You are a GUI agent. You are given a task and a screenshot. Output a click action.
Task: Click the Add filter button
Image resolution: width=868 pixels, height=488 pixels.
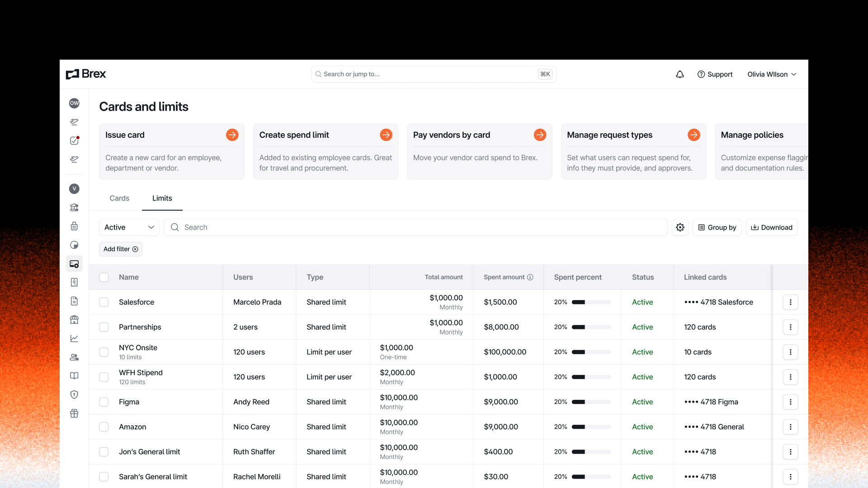121,249
